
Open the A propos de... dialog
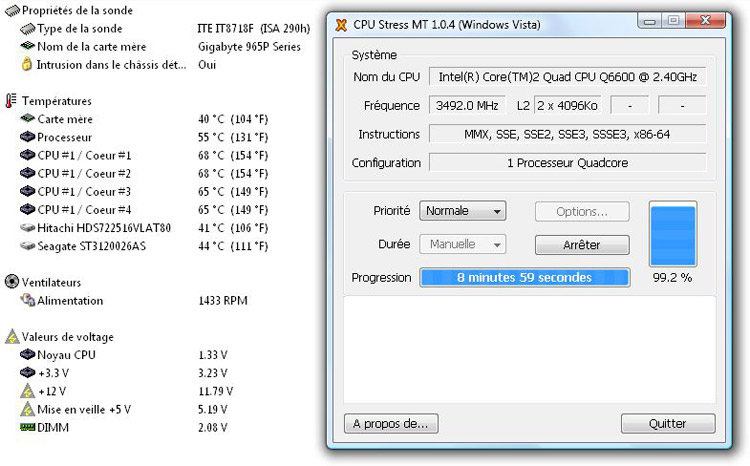(390, 423)
